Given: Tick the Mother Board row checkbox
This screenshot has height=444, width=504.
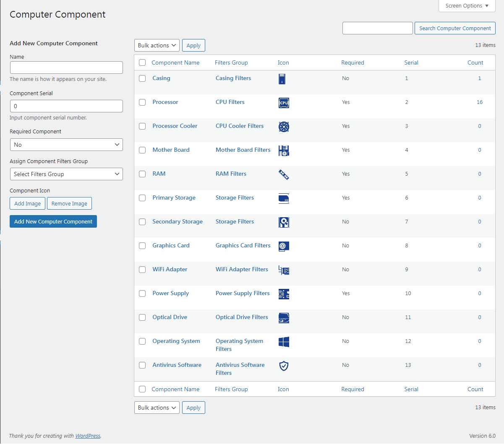Looking at the screenshot, I should click(x=142, y=150).
